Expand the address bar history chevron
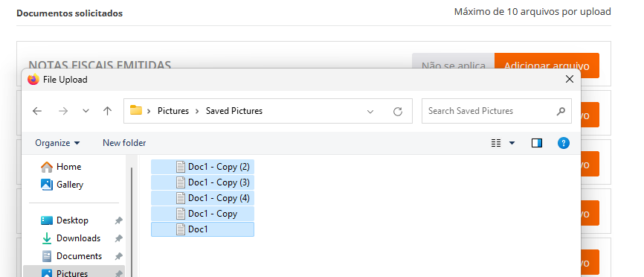The image size is (644, 277). (370, 112)
